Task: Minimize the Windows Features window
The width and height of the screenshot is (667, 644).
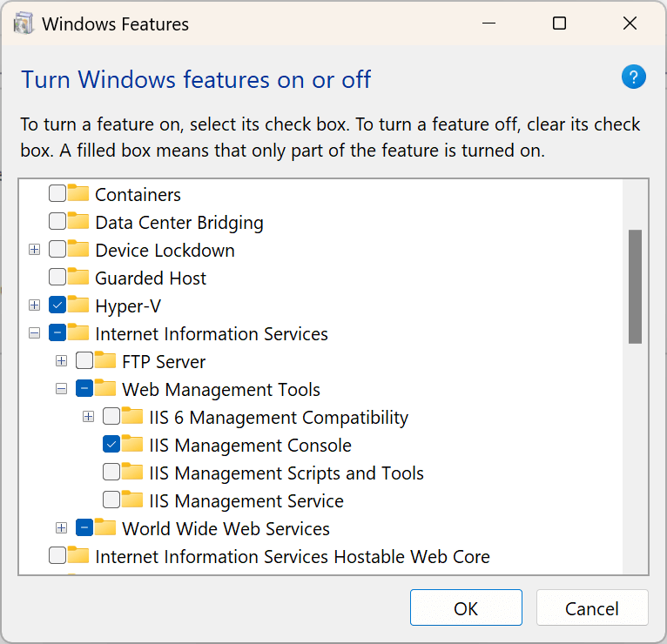Action: [488, 23]
